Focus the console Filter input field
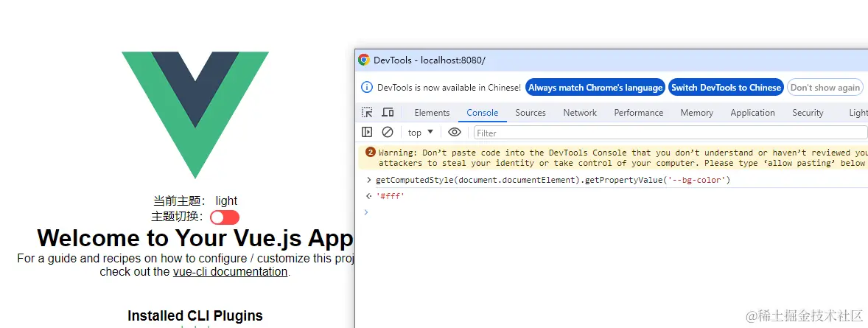The image size is (868, 328). point(671,133)
